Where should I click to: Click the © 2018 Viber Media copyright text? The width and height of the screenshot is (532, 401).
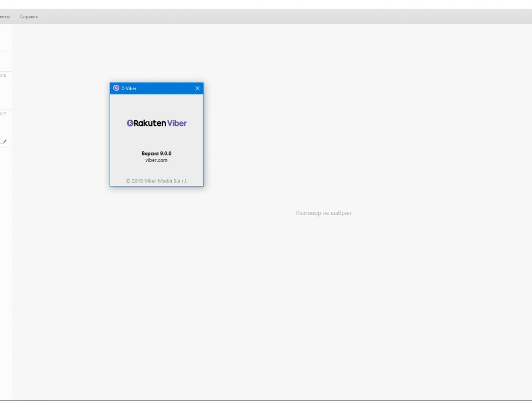(156, 181)
